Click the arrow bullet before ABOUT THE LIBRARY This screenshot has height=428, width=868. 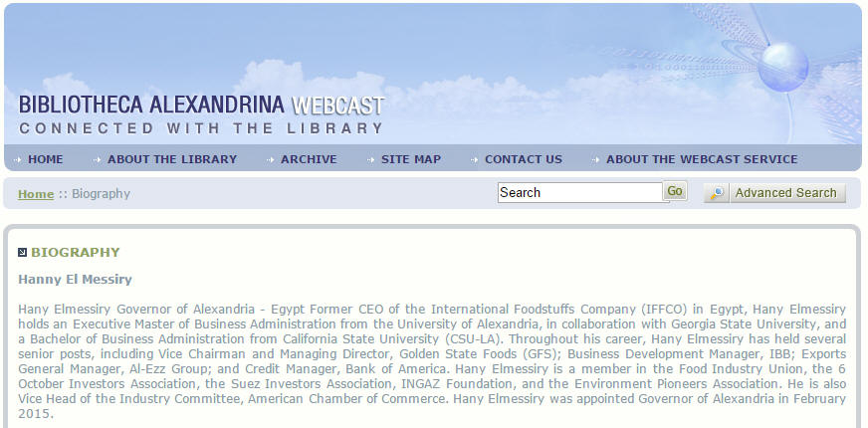[98, 159]
